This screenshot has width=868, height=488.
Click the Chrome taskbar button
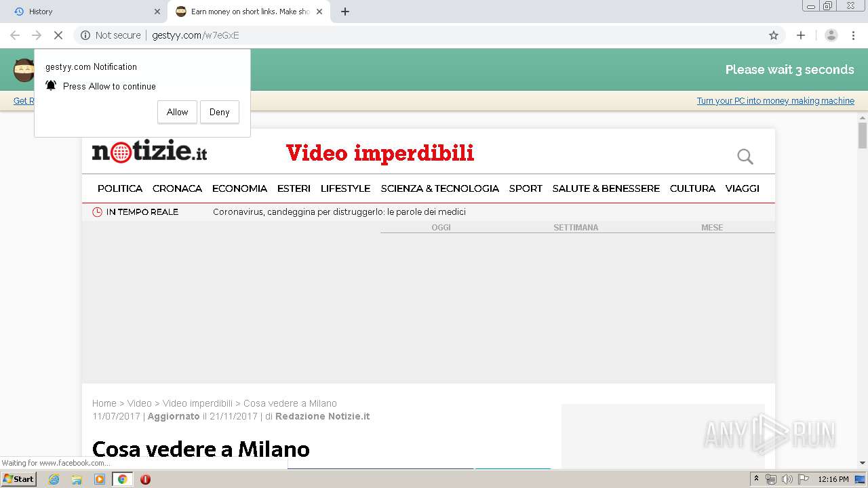122,479
